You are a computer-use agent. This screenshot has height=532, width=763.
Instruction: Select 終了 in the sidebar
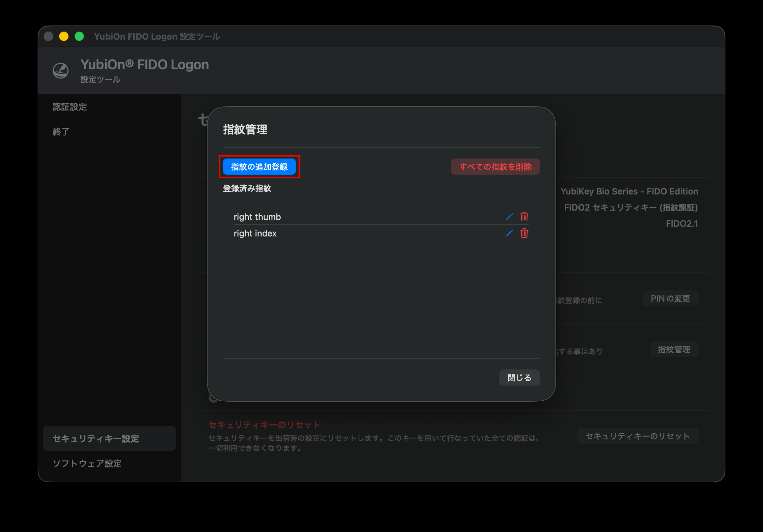tap(61, 131)
